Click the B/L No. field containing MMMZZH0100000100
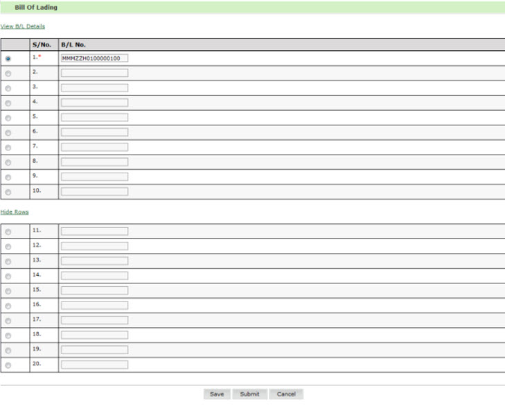 [94, 58]
